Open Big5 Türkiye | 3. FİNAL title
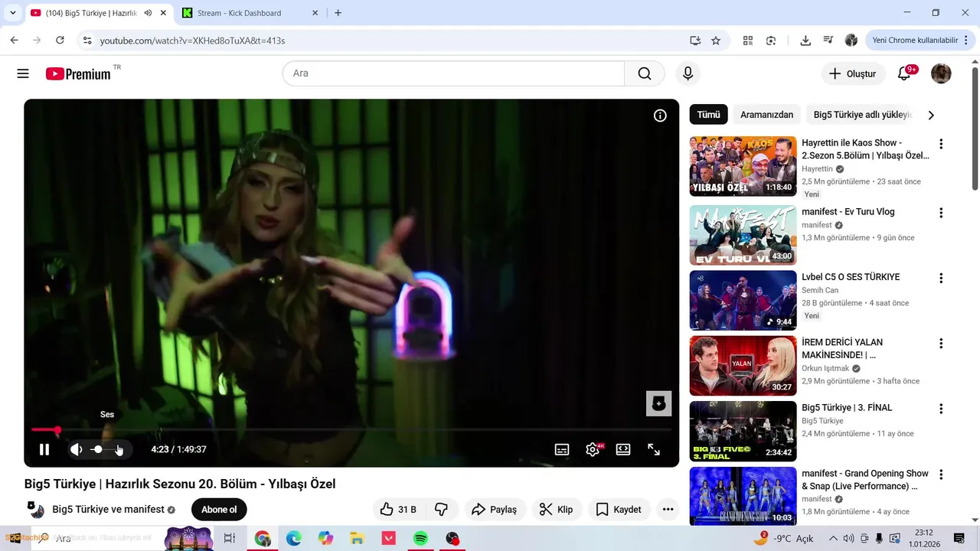Image resolution: width=980 pixels, height=551 pixels. tap(847, 408)
